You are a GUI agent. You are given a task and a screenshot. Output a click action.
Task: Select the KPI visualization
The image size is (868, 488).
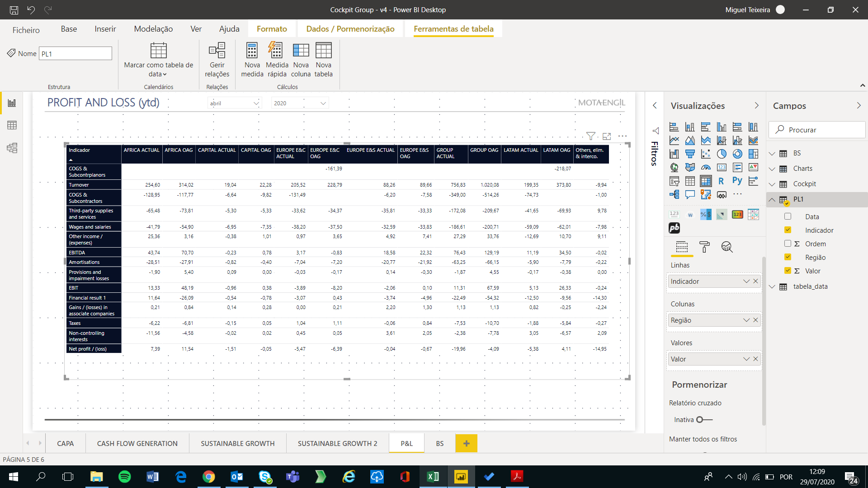[x=753, y=168]
